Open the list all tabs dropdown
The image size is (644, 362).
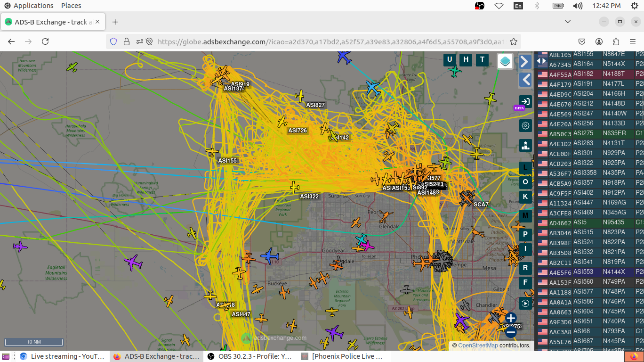click(568, 22)
